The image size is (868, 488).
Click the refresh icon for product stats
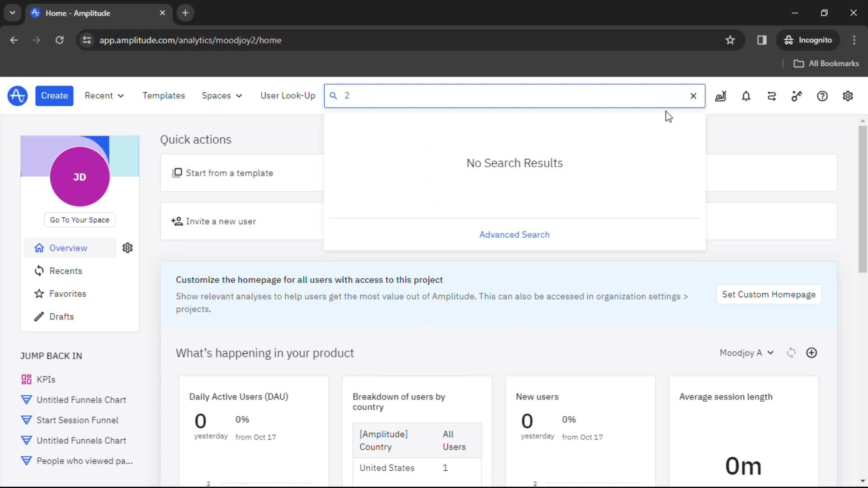point(791,353)
